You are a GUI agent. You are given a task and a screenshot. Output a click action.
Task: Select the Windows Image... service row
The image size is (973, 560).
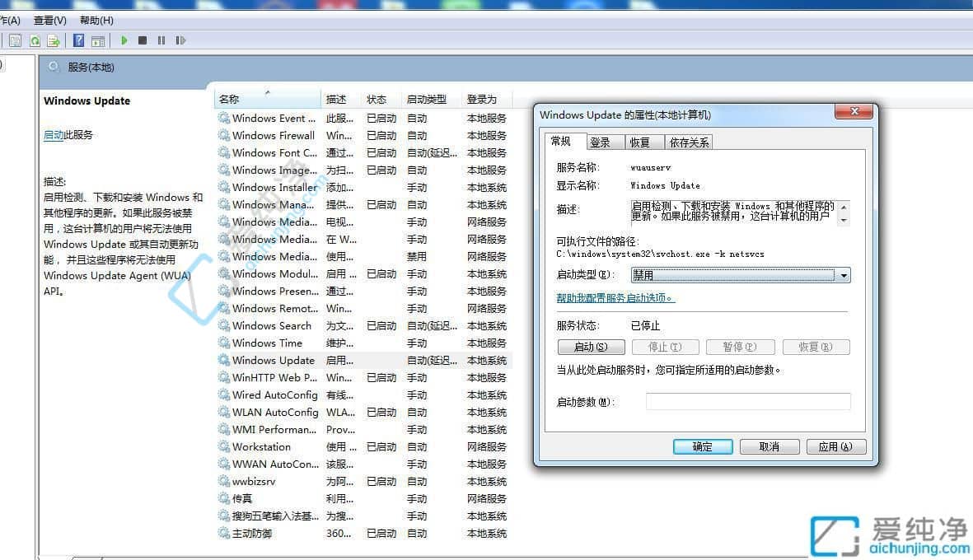pos(363,170)
